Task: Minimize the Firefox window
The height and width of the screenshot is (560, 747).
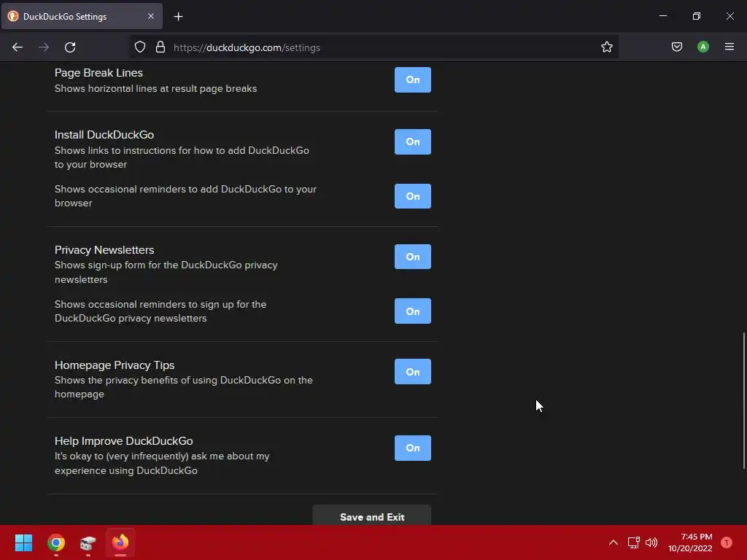Action: pyautogui.click(x=662, y=16)
